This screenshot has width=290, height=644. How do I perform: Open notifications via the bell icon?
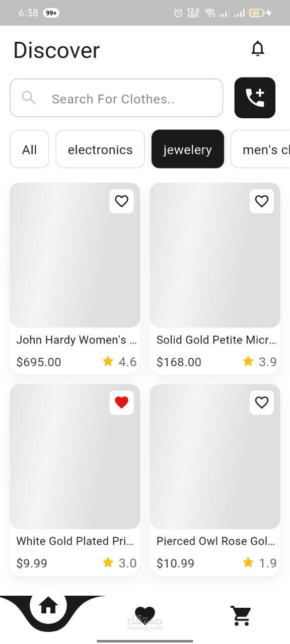point(258,49)
